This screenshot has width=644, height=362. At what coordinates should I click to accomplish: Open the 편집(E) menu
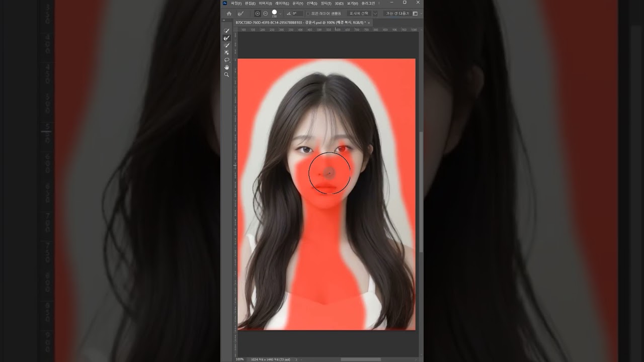coord(250,4)
